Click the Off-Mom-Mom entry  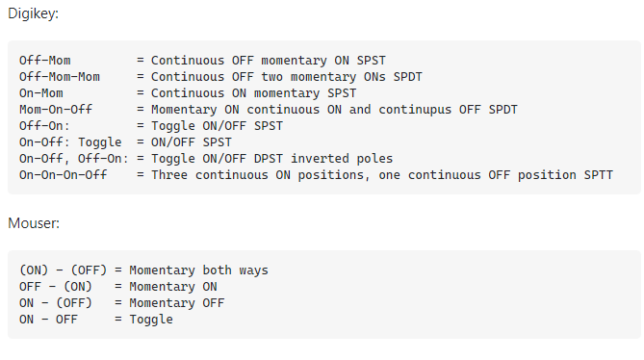pos(60,77)
